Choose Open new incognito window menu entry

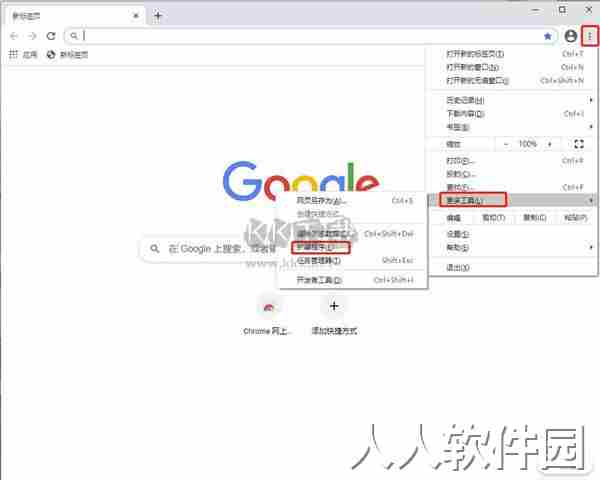coord(513,81)
